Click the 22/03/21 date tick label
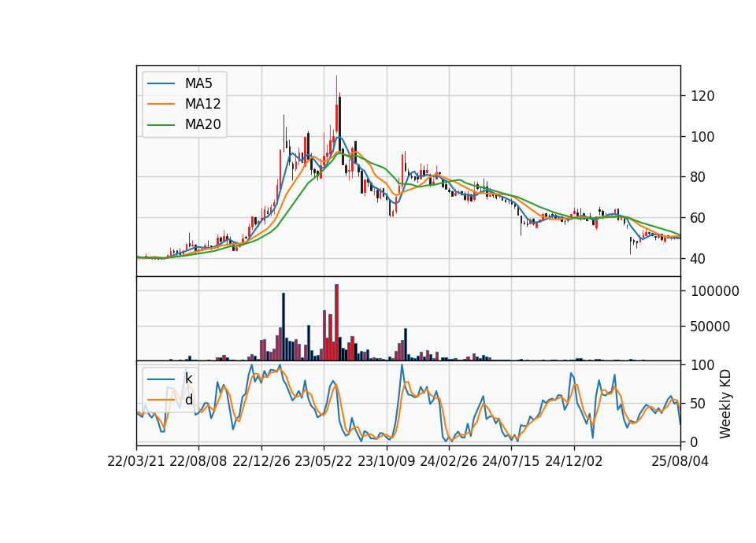Image resolution: width=756 pixels, height=543 pixels. [x=136, y=462]
